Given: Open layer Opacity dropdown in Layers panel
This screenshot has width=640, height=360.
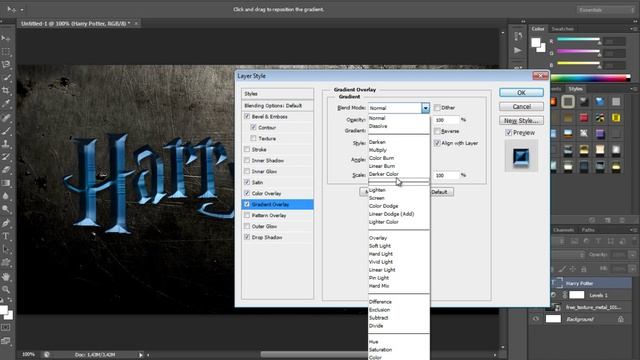Looking at the screenshot, I should point(632,255).
